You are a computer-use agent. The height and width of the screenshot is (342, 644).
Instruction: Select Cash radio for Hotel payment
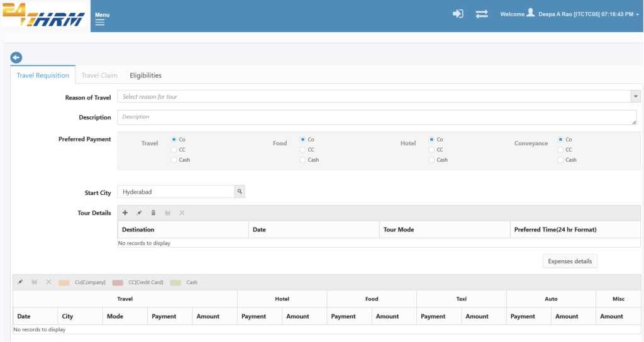[x=431, y=160]
